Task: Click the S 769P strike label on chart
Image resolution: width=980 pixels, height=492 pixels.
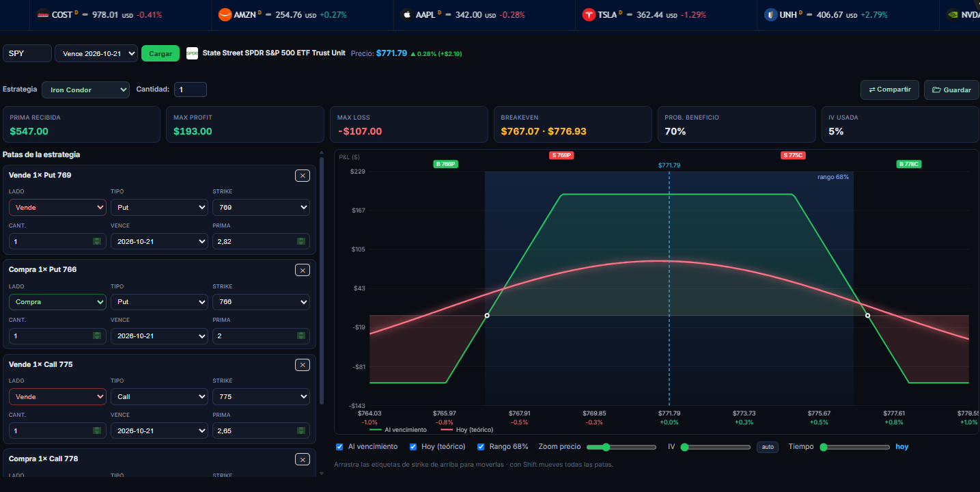Action: click(x=561, y=155)
